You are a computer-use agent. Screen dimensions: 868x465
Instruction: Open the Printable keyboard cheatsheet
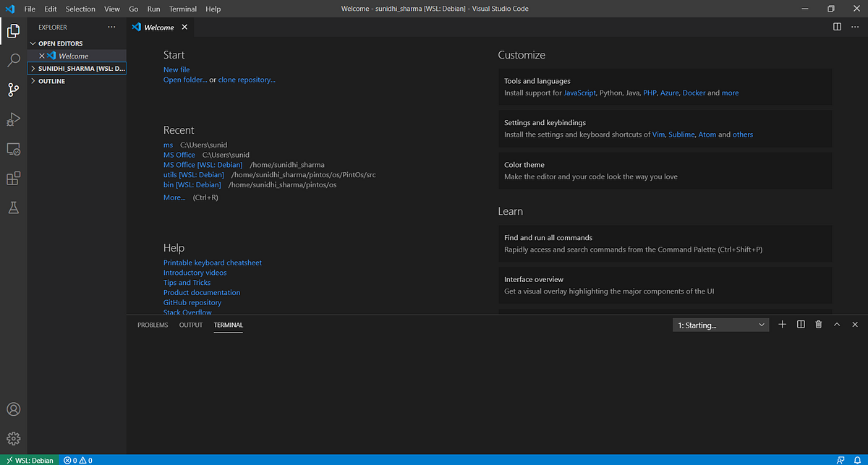[x=212, y=263]
